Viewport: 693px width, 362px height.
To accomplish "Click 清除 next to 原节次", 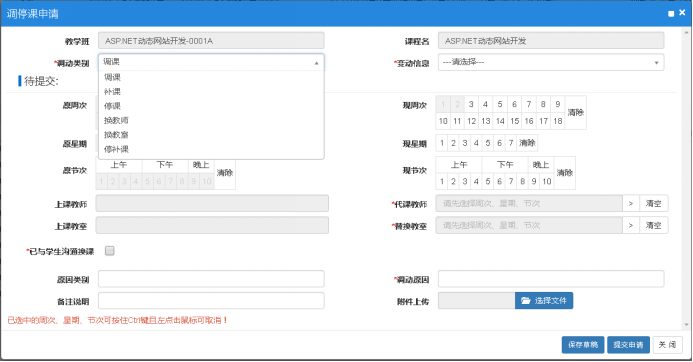I will pyautogui.click(x=225, y=173).
